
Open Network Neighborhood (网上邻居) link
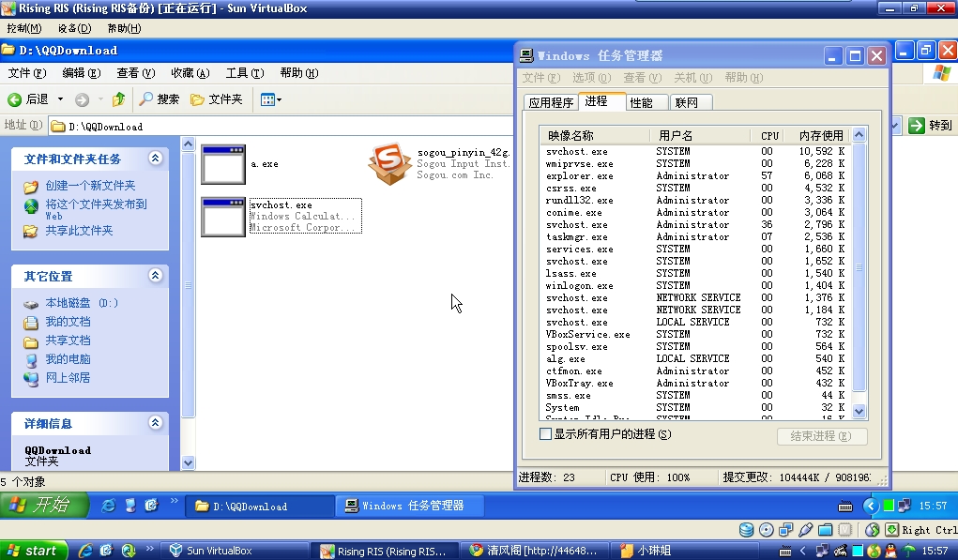[68, 378]
